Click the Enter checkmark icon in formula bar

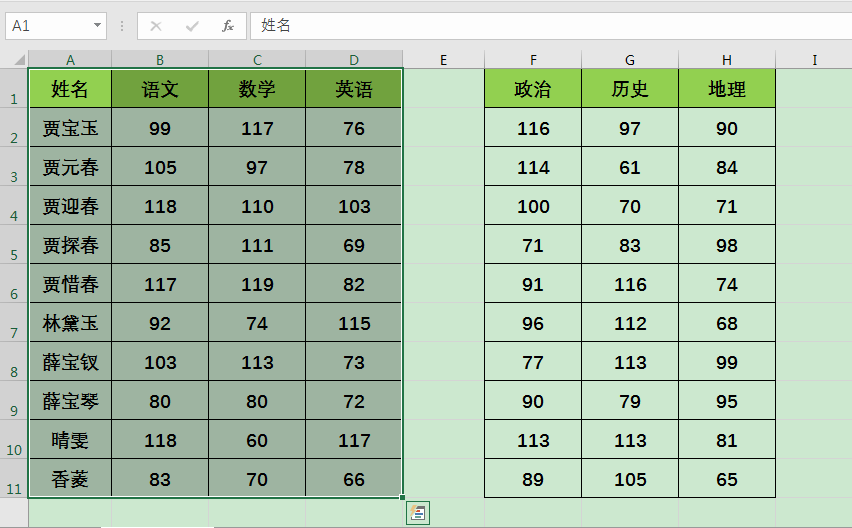click(x=192, y=26)
